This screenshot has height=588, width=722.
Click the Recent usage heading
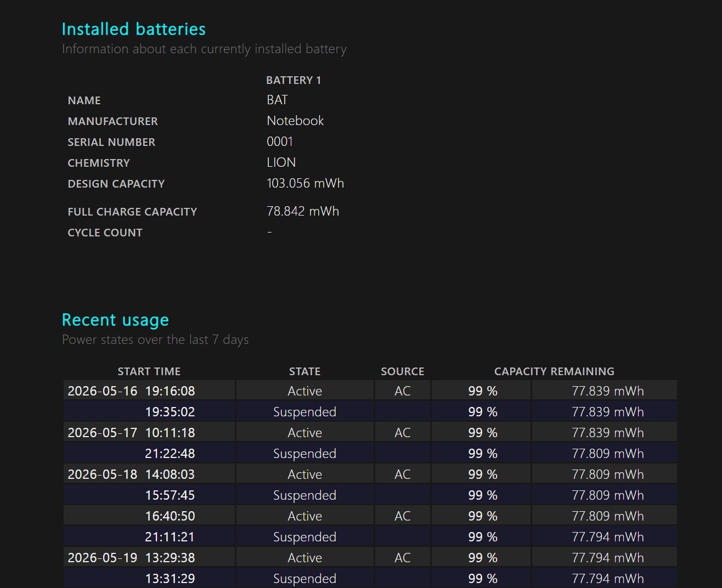pyautogui.click(x=115, y=320)
